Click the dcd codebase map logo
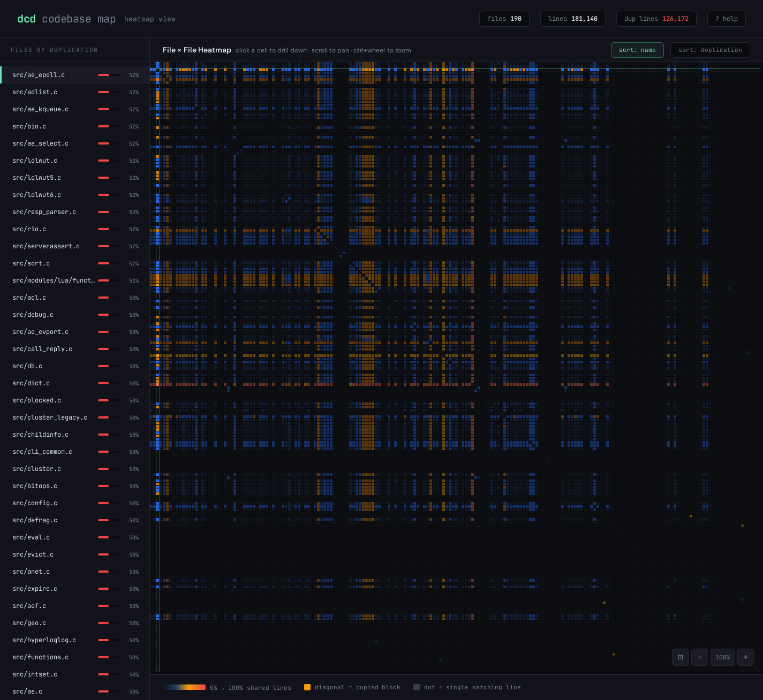The image size is (763, 700). [66, 19]
